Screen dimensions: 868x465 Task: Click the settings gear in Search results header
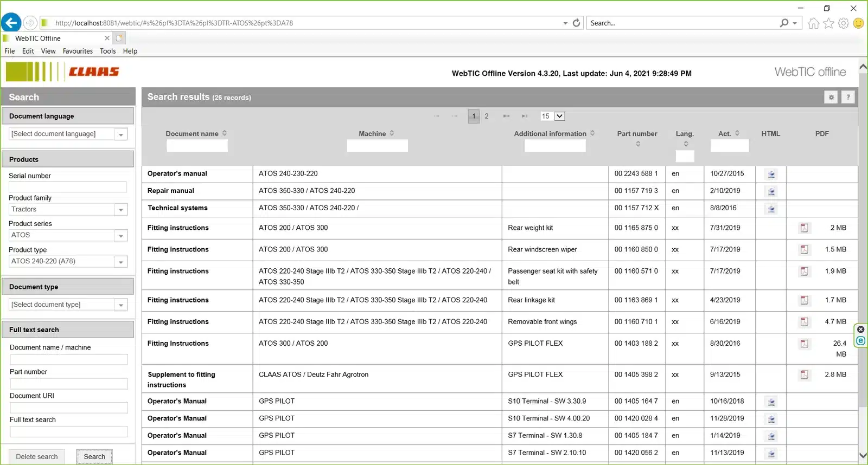831,98
